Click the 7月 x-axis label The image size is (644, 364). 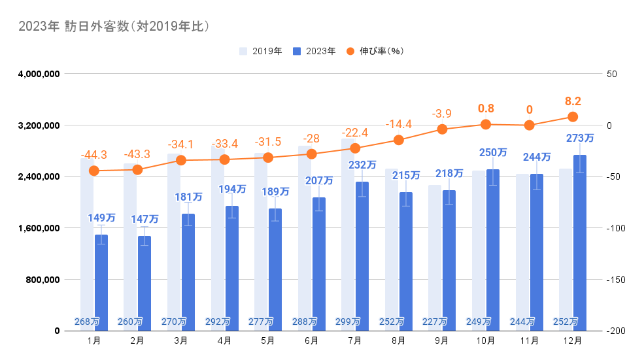355,340
